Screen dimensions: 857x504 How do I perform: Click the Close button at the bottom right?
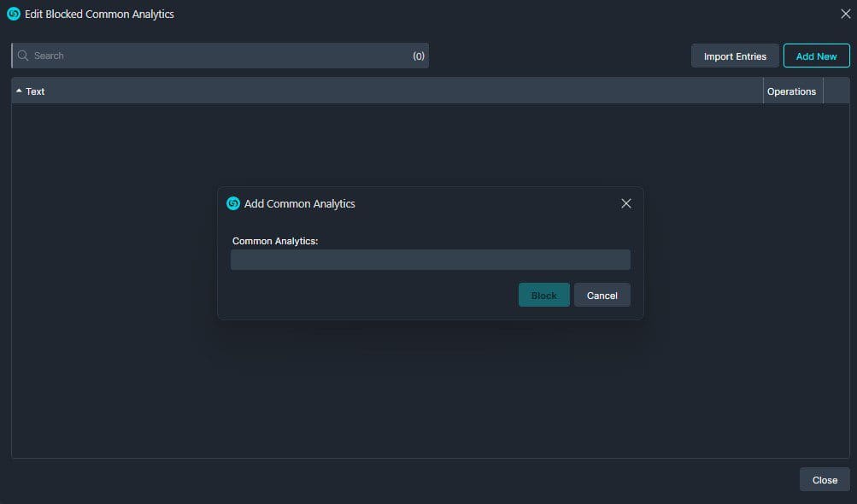pyautogui.click(x=825, y=480)
